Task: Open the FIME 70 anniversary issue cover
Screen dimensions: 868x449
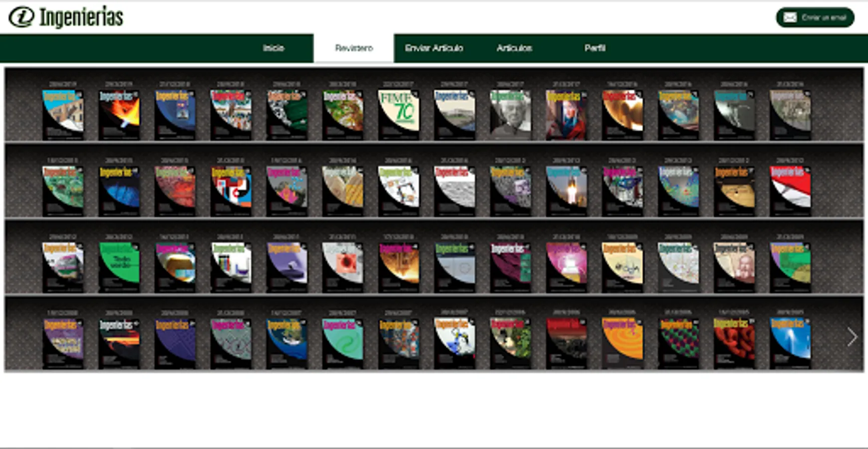Action: click(x=398, y=114)
